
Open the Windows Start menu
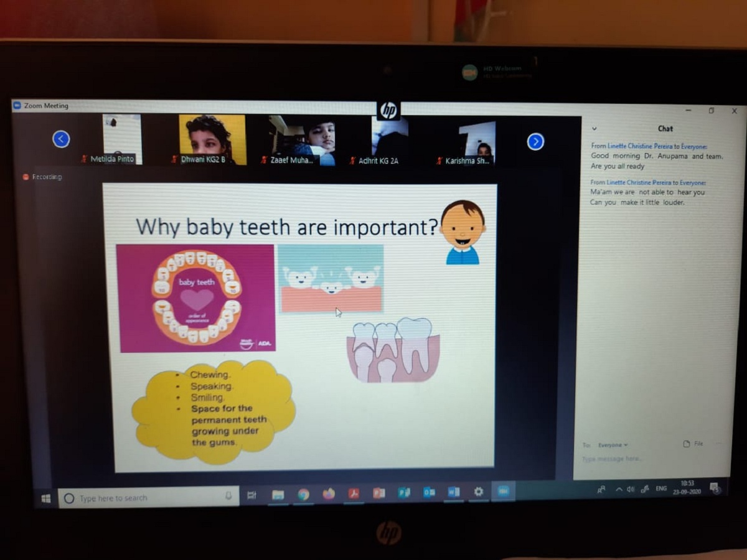tap(46, 498)
